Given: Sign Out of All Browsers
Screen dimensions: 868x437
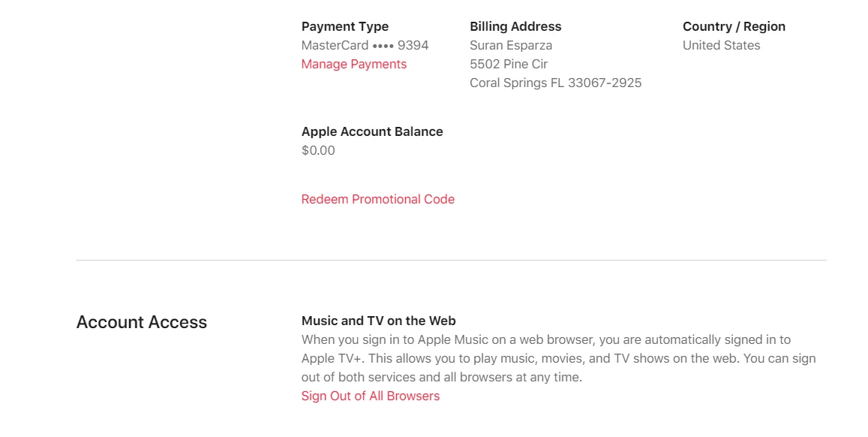Looking at the screenshot, I should coord(371,396).
